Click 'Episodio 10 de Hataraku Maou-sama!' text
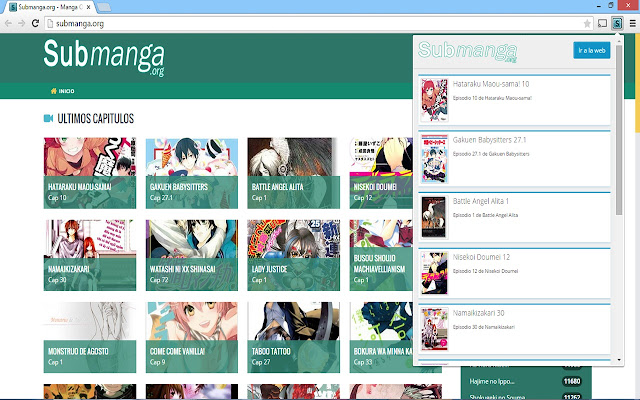 point(492,98)
